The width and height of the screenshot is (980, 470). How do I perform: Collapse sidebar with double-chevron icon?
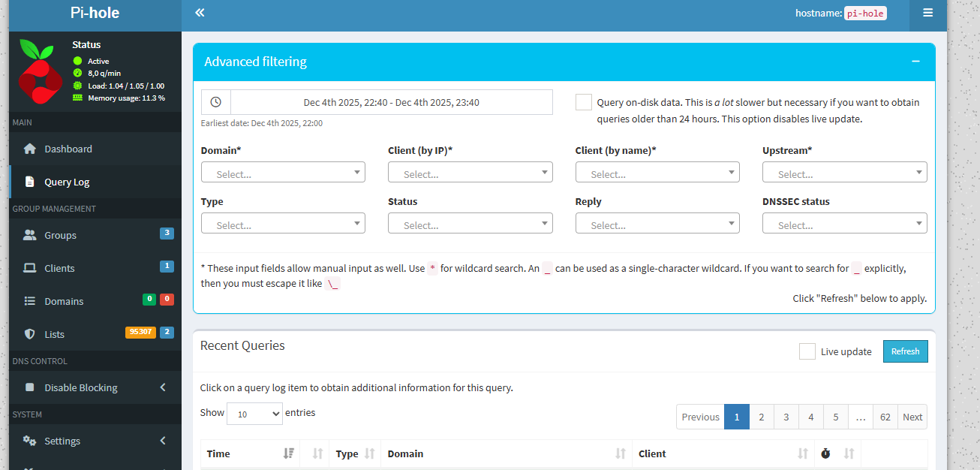(x=200, y=13)
